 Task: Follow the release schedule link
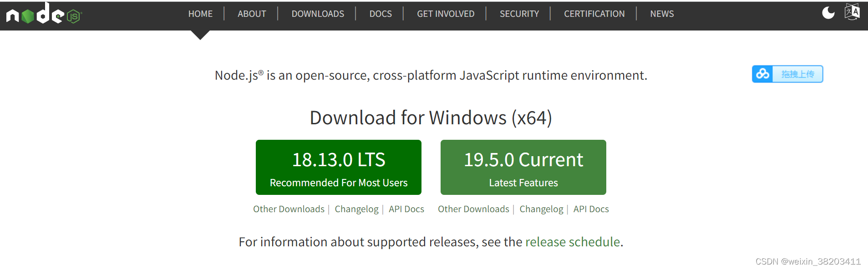[x=573, y=242]
